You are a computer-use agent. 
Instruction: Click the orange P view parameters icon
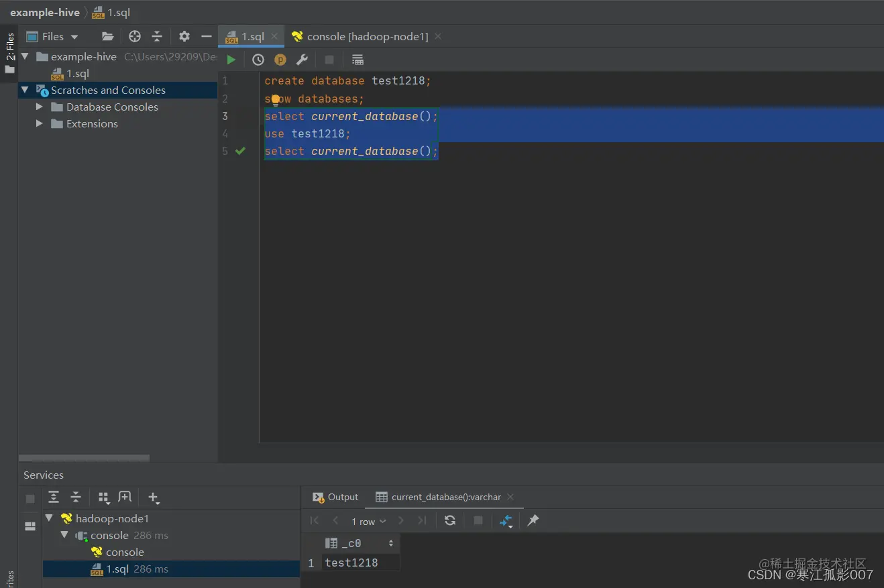[280, 60]
